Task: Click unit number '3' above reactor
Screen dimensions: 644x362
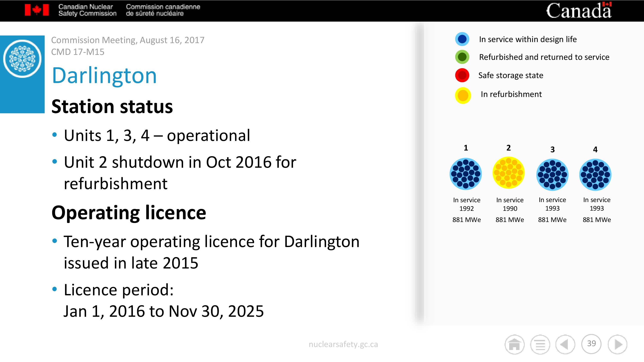Action: click(553, 149)
